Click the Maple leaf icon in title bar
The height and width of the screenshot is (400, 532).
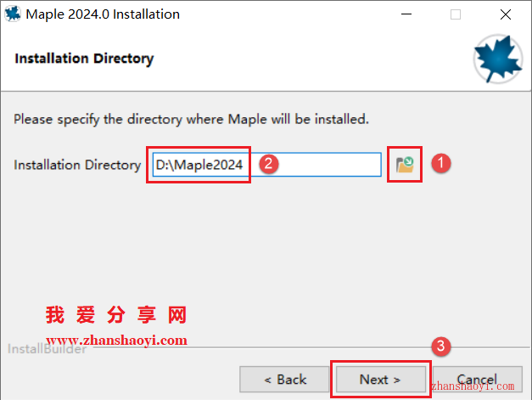tap(13, 14)
